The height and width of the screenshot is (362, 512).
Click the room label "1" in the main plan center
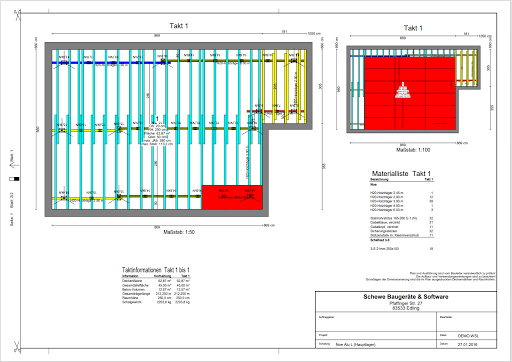point(157,119)
